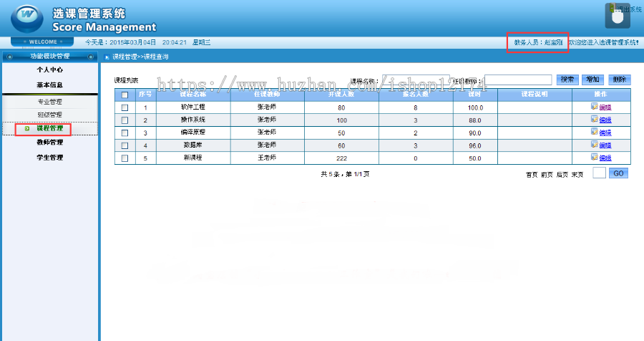Click the WELCOME banner button
The height and width of the screenshot is (341, 644).
coord(42,42)
